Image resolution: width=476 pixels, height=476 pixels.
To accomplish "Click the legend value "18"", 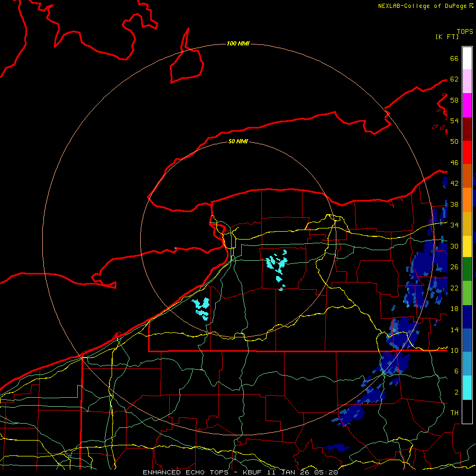I will [x=454, y=309].
